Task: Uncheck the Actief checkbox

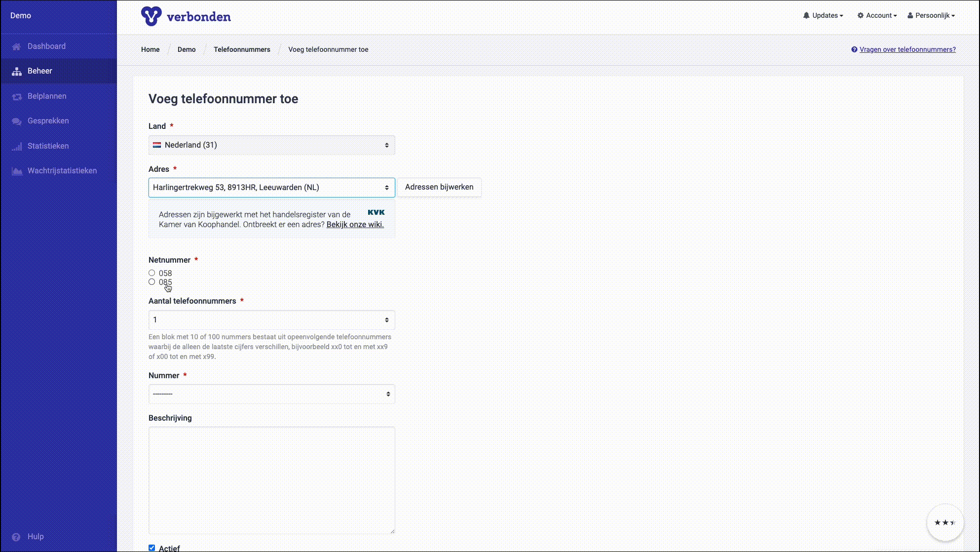Action: (x=152, y=548)
